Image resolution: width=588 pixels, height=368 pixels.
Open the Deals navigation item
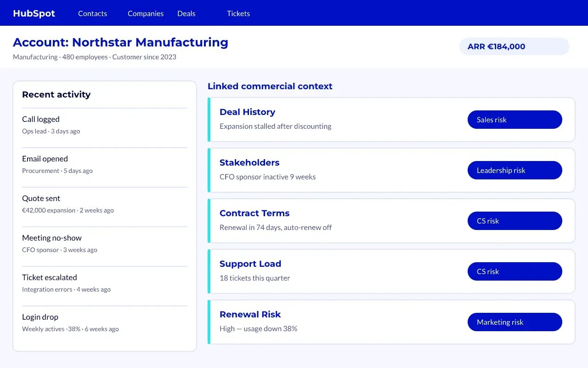coord(187,13)
